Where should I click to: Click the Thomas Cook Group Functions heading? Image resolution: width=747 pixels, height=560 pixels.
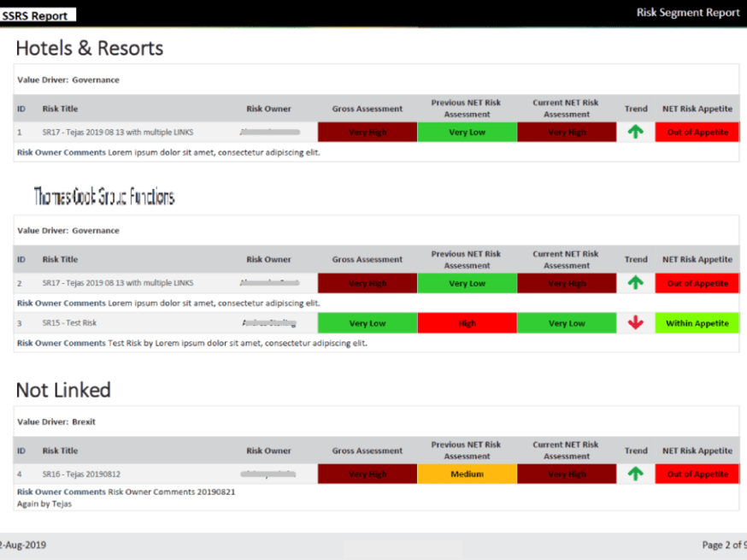[104, 197]
